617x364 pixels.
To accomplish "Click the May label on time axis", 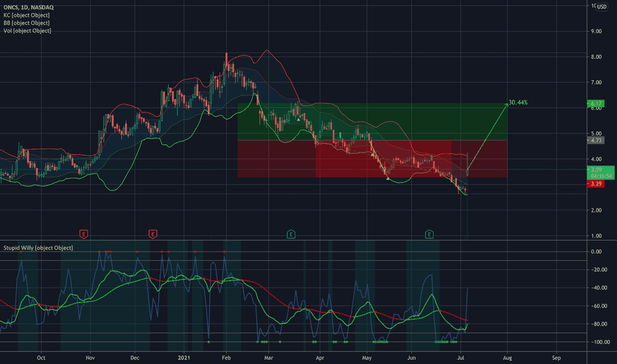I will 367,357.
